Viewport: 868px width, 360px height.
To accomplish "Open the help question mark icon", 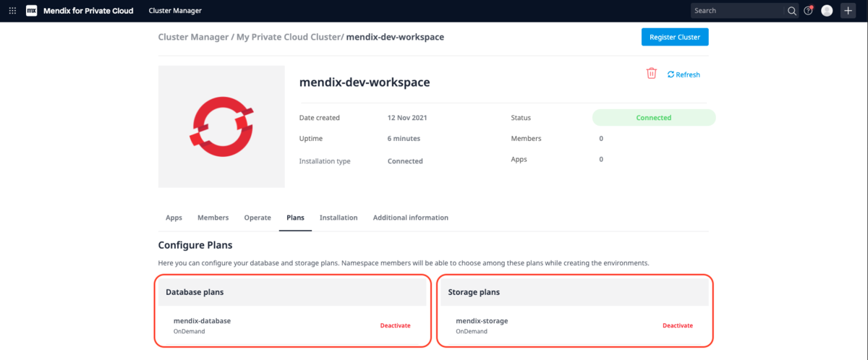I will click(809, 11).
